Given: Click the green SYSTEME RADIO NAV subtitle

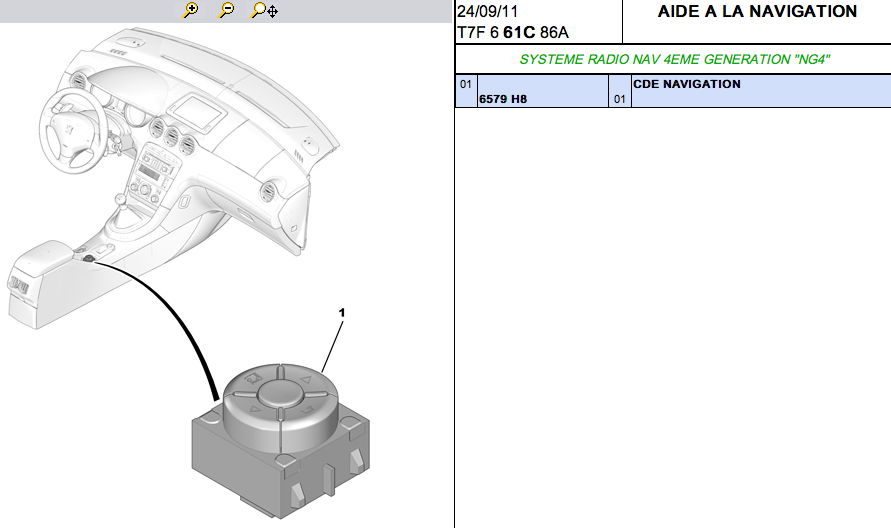Looking at the screenshot, I should click(674, 59).
